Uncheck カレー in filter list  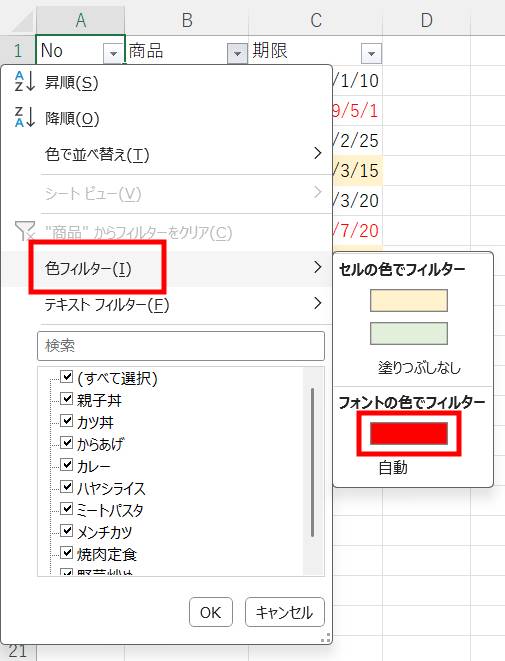67,465
